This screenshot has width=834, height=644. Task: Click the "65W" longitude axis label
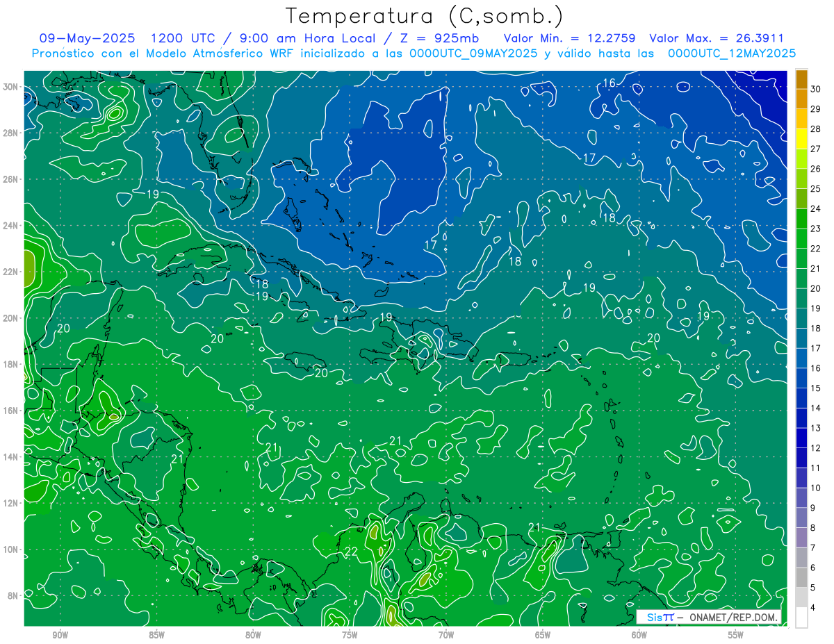[543, 635]
